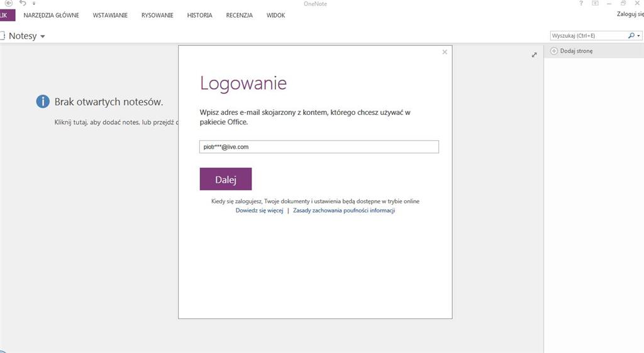This screenshot has width=644, height=353.
Task: Click the ribbon display options icon
Action: (x=595, y=3)
